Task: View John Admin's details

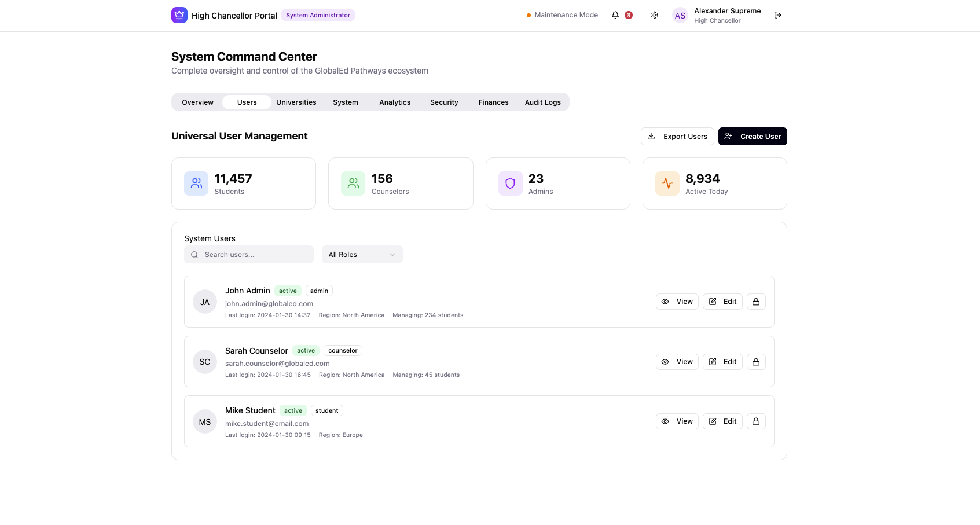Action: tap(677, 302)
